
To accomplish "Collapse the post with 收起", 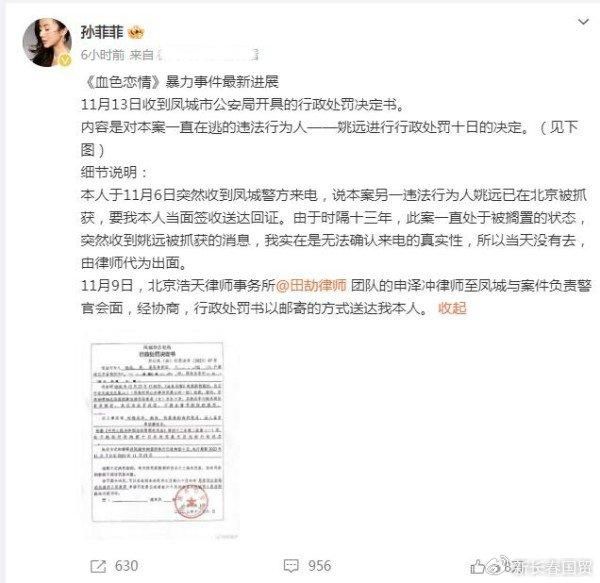I will tap(452, 308).
